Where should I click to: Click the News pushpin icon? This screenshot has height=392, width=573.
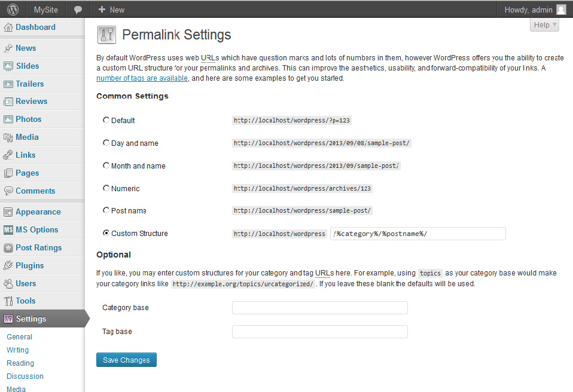[x=8, y=48]
